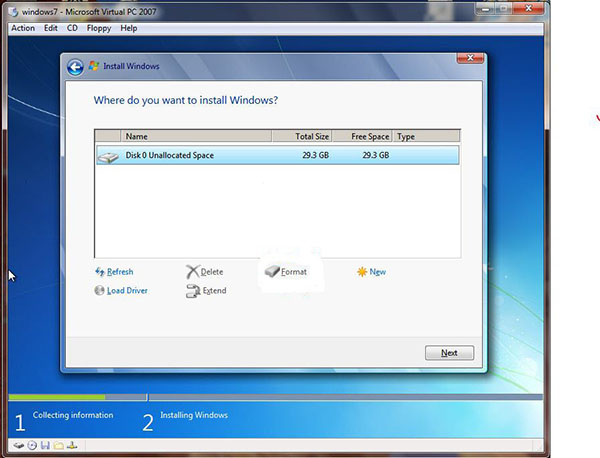Click the Load Driver link

click(x=127, y=290)
